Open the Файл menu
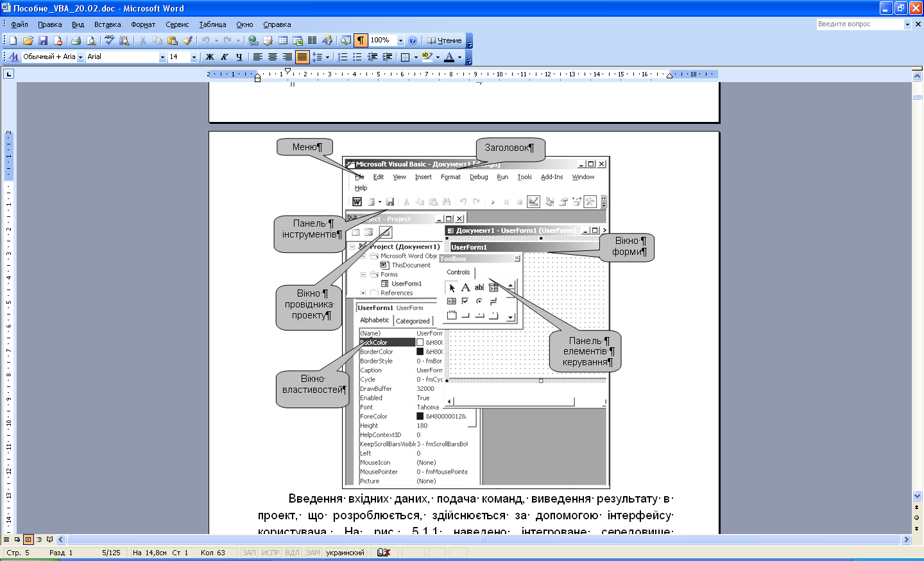 (20, 24)
